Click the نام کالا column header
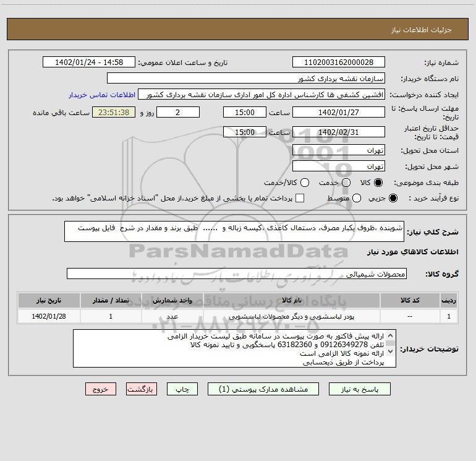Image resolution: width=476 pixels, height=461 pixels. click(x=291, y=300)
